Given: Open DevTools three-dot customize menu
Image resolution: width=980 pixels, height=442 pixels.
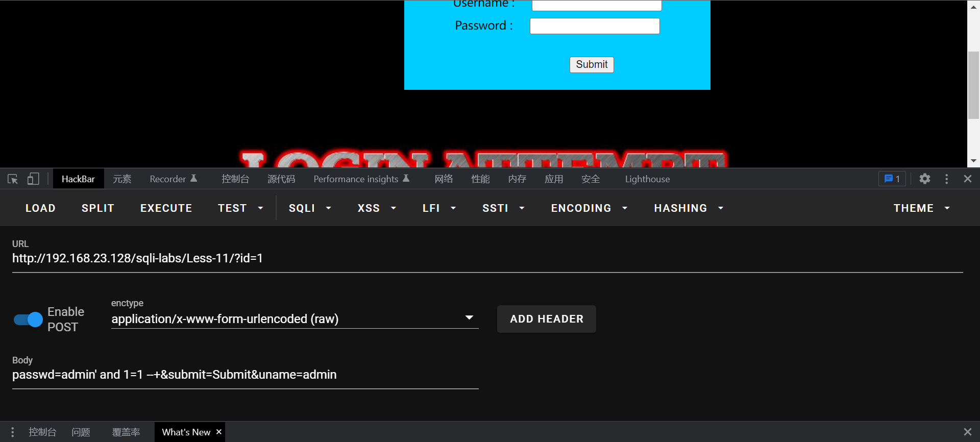Looking at the screenshot, I should click(946, 179).
